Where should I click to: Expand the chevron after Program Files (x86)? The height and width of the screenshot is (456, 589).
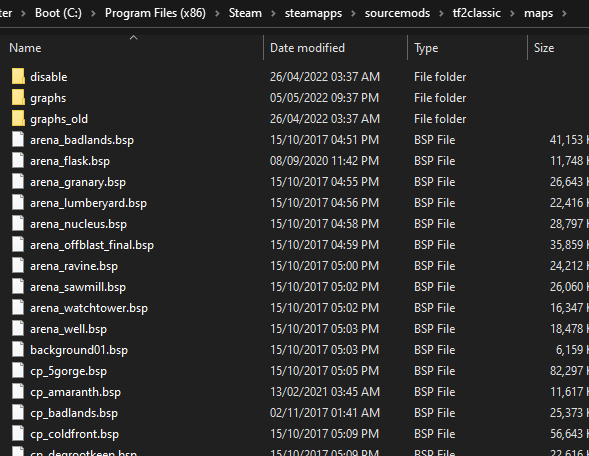point(217,14)
